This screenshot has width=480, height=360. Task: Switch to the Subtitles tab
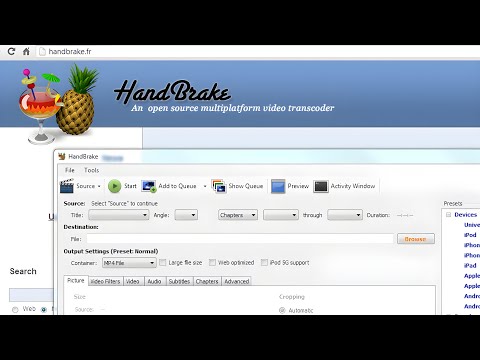coord(179,281)
